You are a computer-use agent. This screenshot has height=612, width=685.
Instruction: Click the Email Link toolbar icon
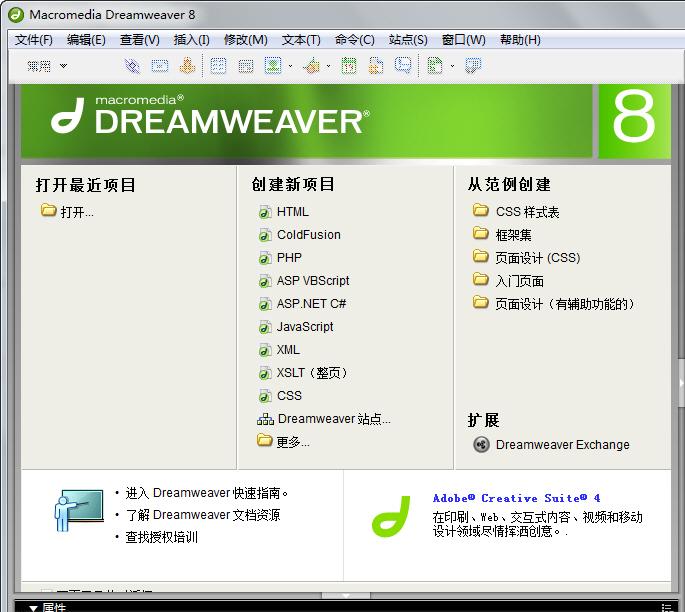point(159,66)
